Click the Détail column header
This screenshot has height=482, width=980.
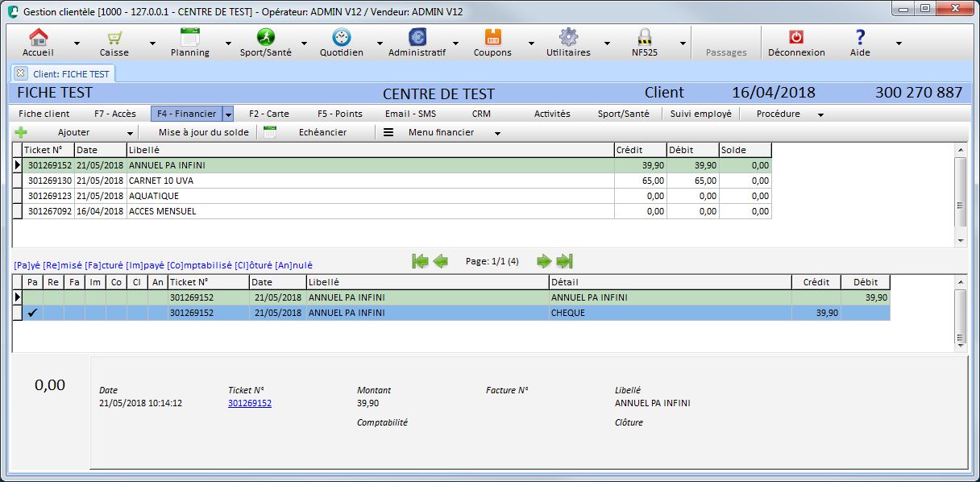tap(671, 282)
